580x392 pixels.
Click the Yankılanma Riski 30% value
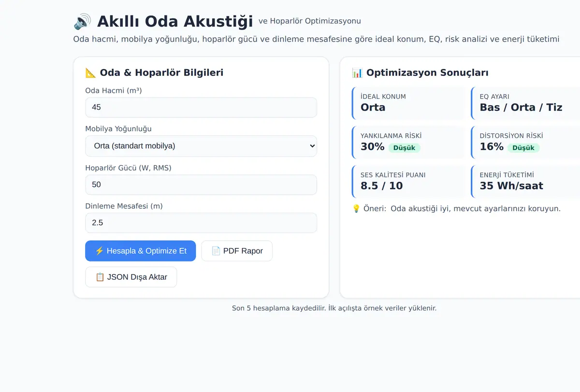click(373, 146)
